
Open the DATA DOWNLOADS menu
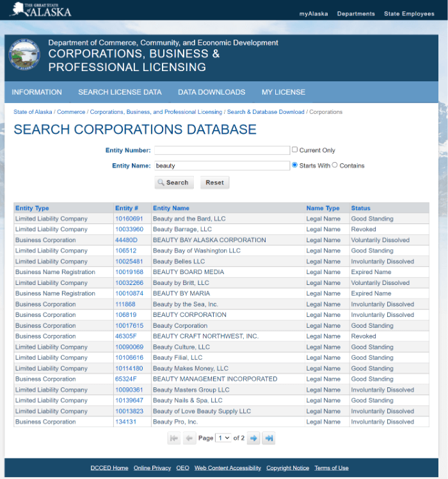pyautogui.click(x=212, y=92)
